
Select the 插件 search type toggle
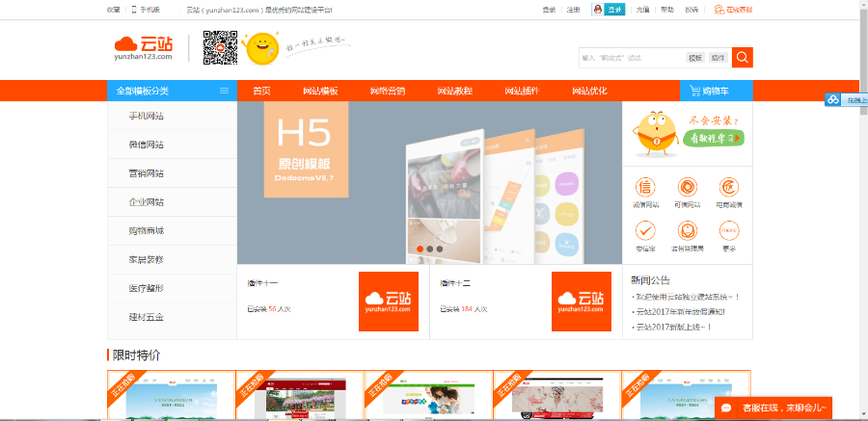pos(719,58)
